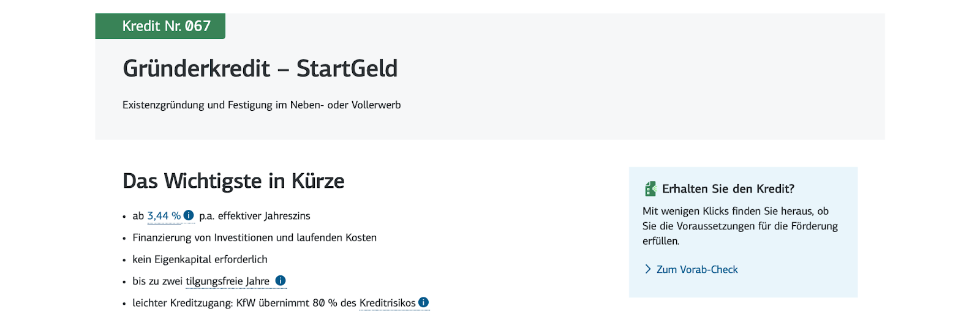Click the Existenzgründung und Festigung subtitle

coord(262,105)
